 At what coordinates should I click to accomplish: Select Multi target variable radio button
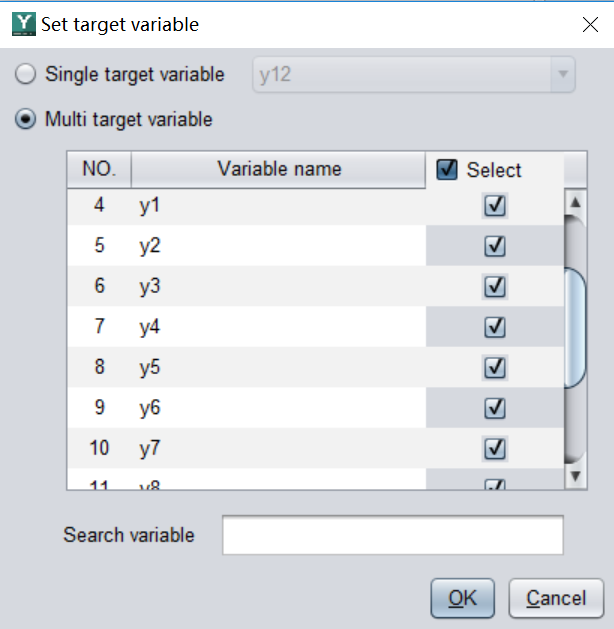(x=26, y=120)
